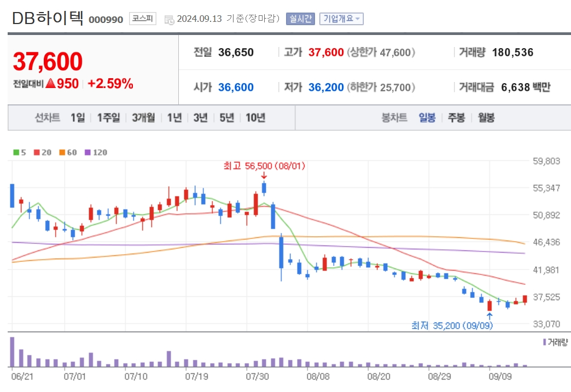Click the 최고 56,500 (08/01) high marker label
The height and width of the screenshot is (392, 571).
(264, 166)
